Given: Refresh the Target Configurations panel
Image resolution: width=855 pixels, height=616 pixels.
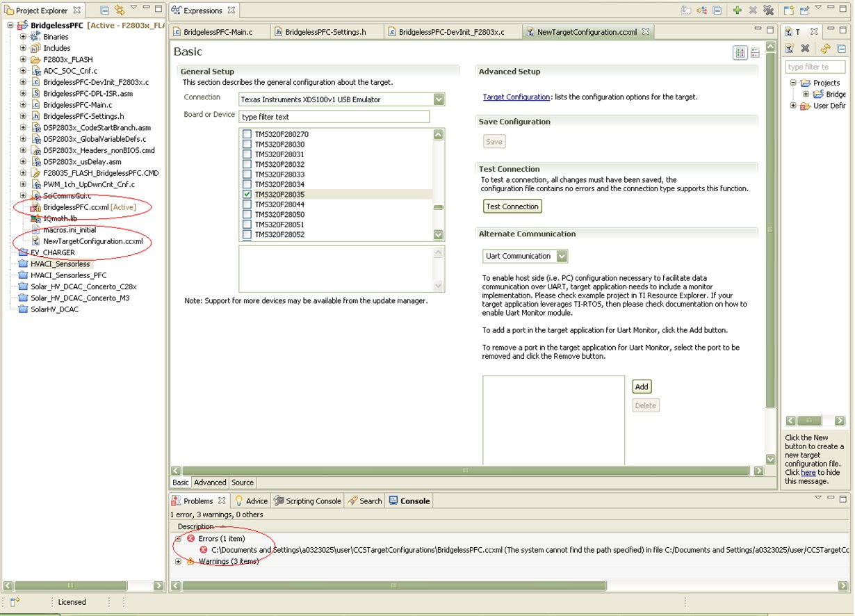Looking at the screenshot, I should (x=825, y=48).
